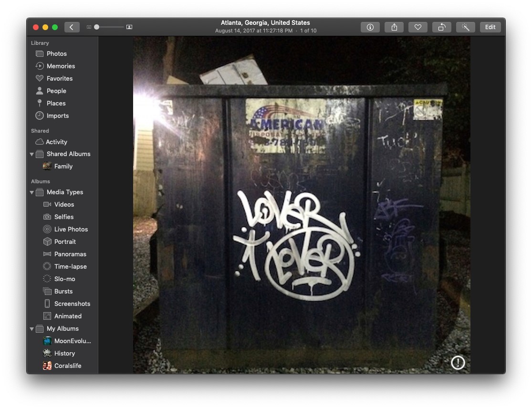Open the photo Info panel
The height and width of the screenshot is (409, 532).
370,27
